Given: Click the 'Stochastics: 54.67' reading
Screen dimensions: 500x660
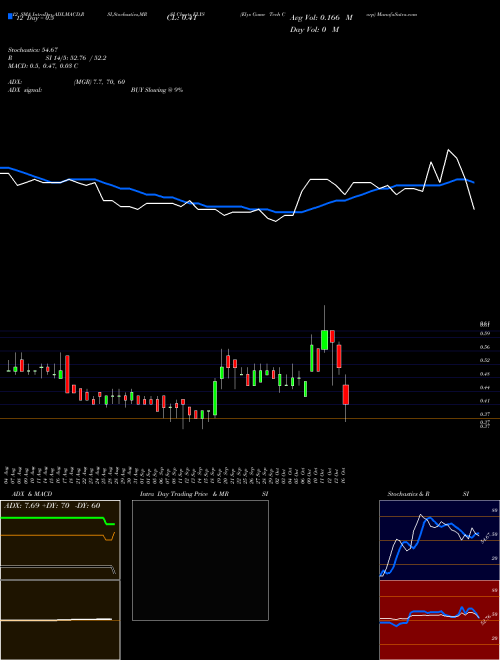Looking at the screenshot, I should 33,50.
